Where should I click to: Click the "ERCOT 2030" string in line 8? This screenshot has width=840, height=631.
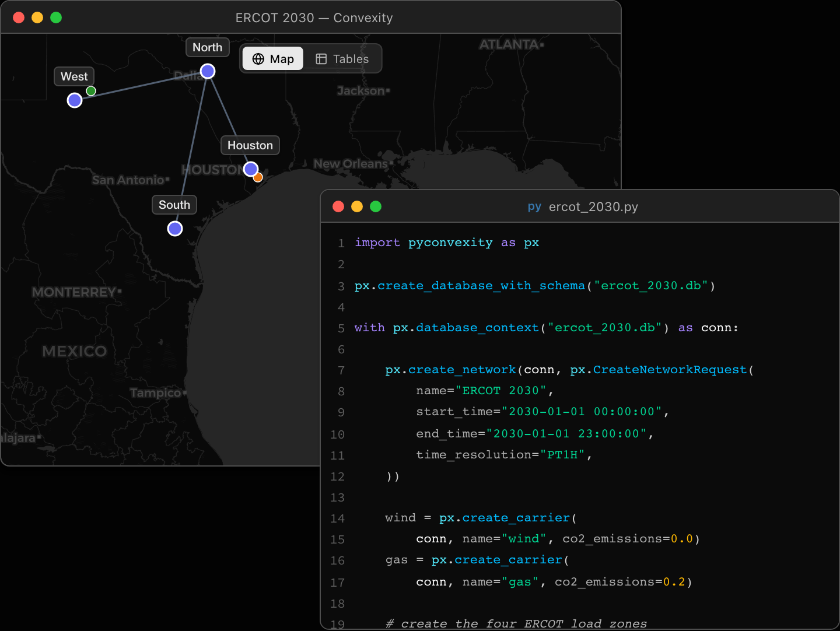501,391
